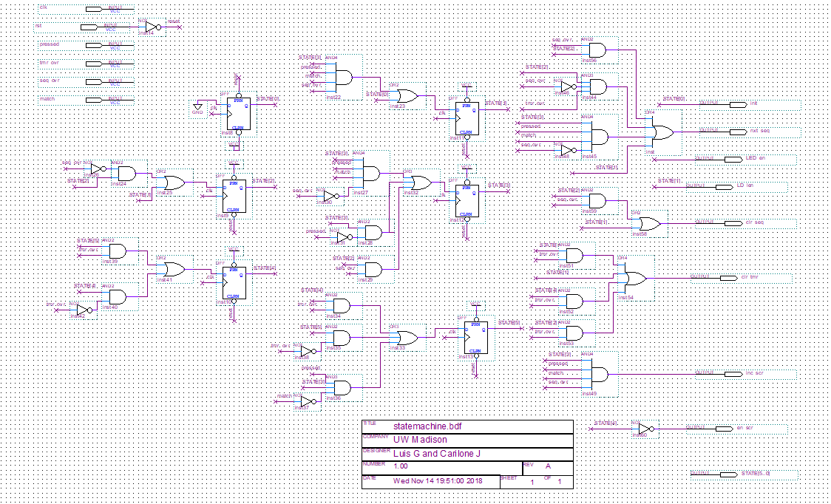The width and height of the screenshot is (831, 504).
Task: Select the OR2 gate labeled inst23
Action: pos(407,96)
